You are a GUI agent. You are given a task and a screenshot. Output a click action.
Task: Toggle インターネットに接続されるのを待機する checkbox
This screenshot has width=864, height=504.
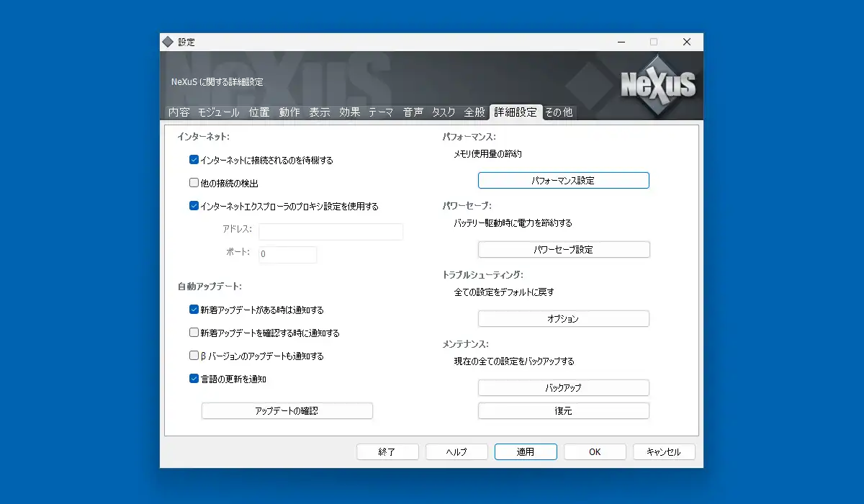tap(194, 160)
